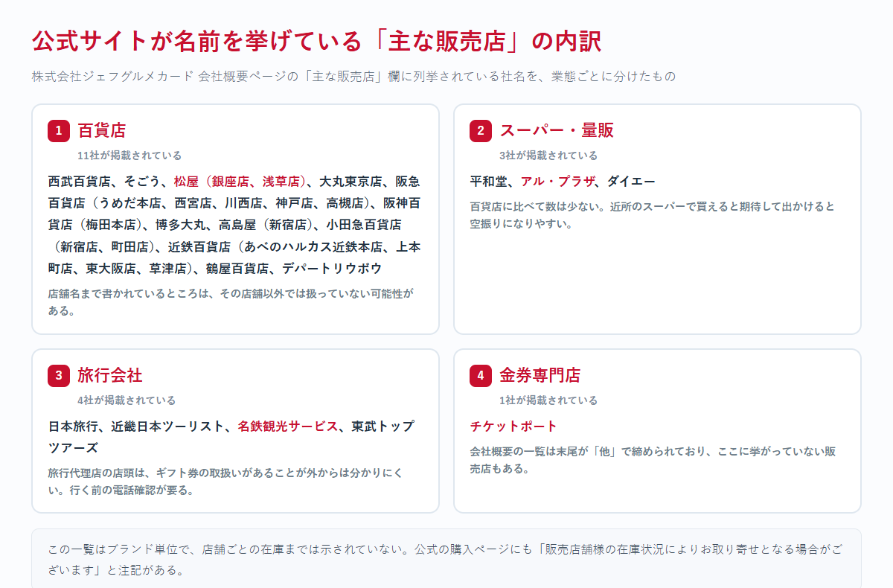The image size is (893, 588).
Task: Click the company name 近畿日本ツーリスト
Action: 168,426
